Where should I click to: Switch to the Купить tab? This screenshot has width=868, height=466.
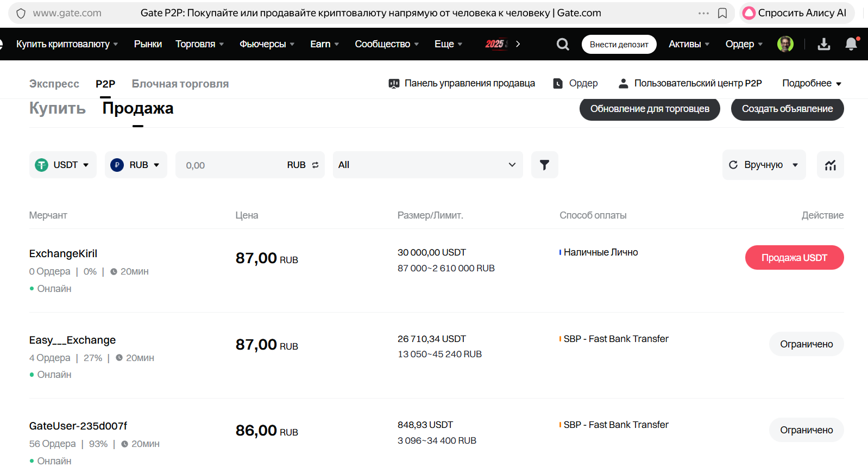coord(57,108)
